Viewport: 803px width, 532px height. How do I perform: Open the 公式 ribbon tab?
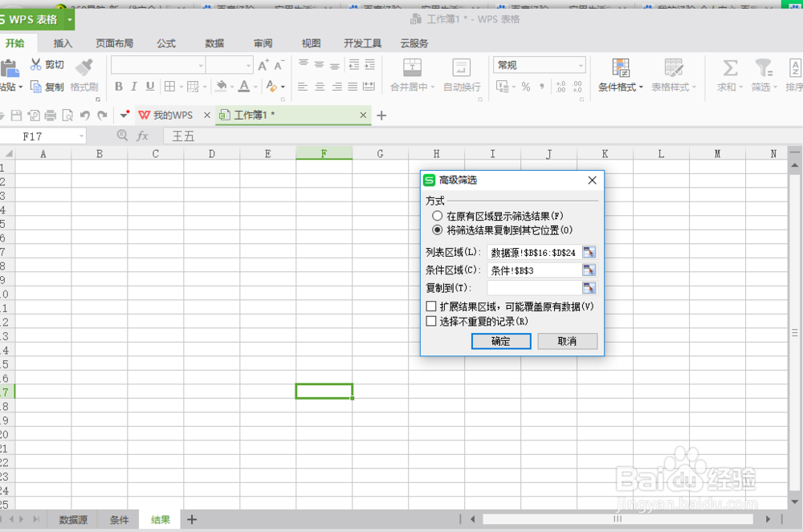pos(166,43)
